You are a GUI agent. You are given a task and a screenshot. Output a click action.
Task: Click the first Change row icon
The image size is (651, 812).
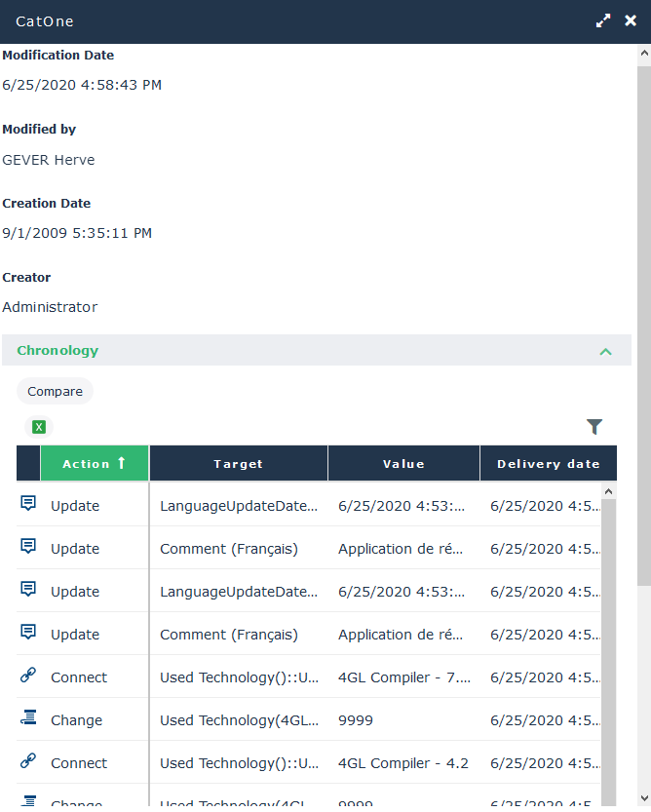28,718
